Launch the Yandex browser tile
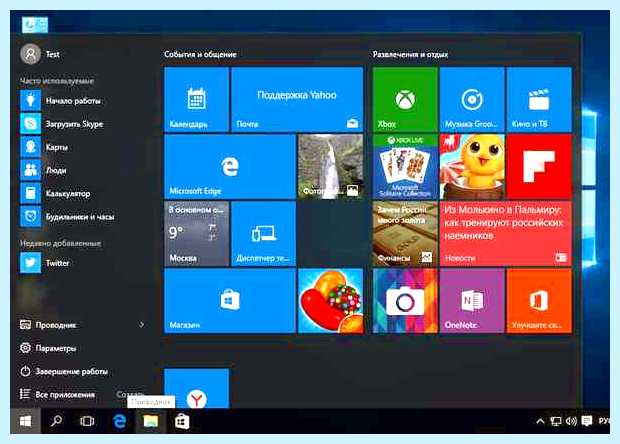Image resolution: width=620 pixels, height=444 pixels. [196, 388]
